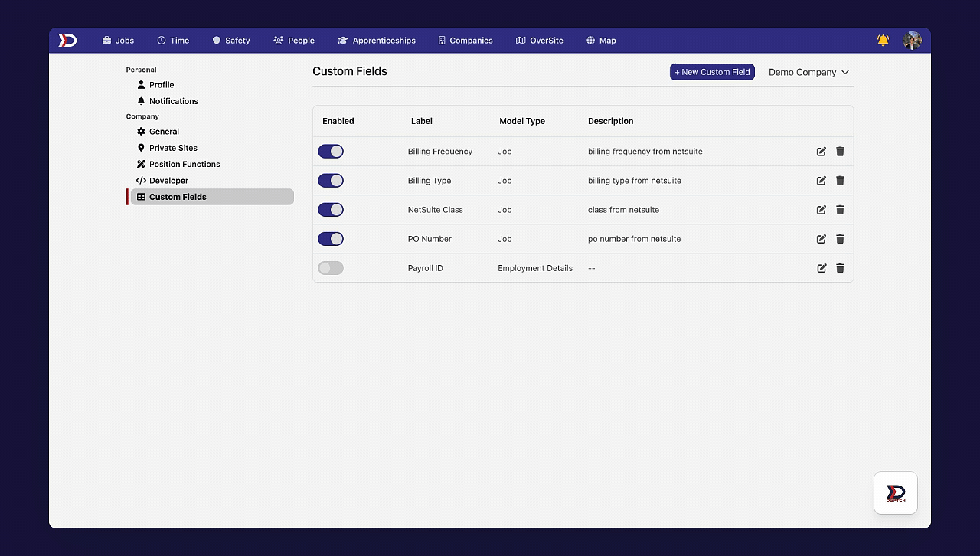Viewport: 980px width, 556px height.
Task: Click 'billing frequency from netsuite' description
Action: point(645,152)
